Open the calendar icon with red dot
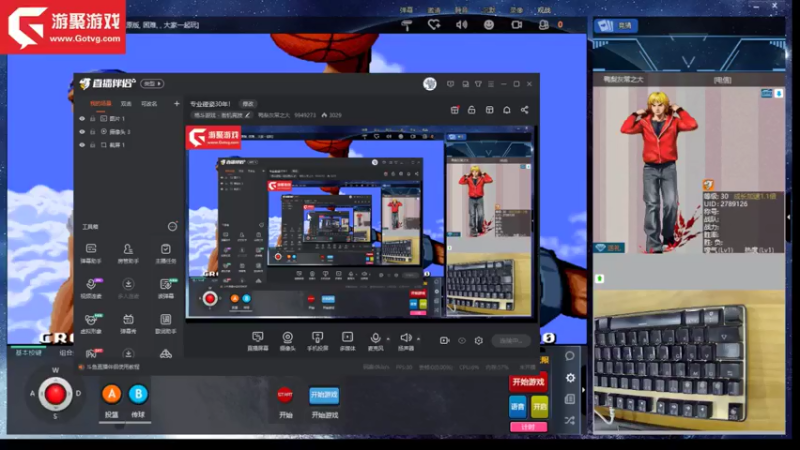The height and width of the screenshot is (450, 800). [x=455, y=110]
